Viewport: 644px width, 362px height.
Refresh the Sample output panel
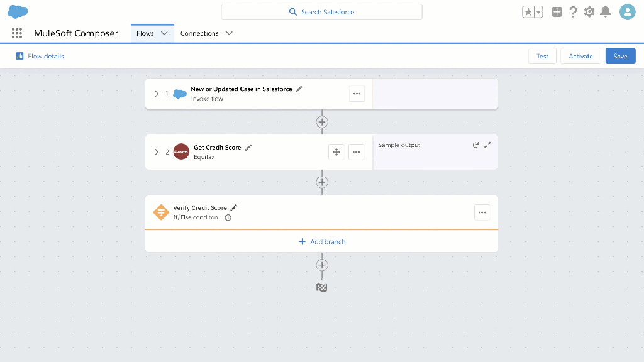pyautogui.click(x=475, y=145)
